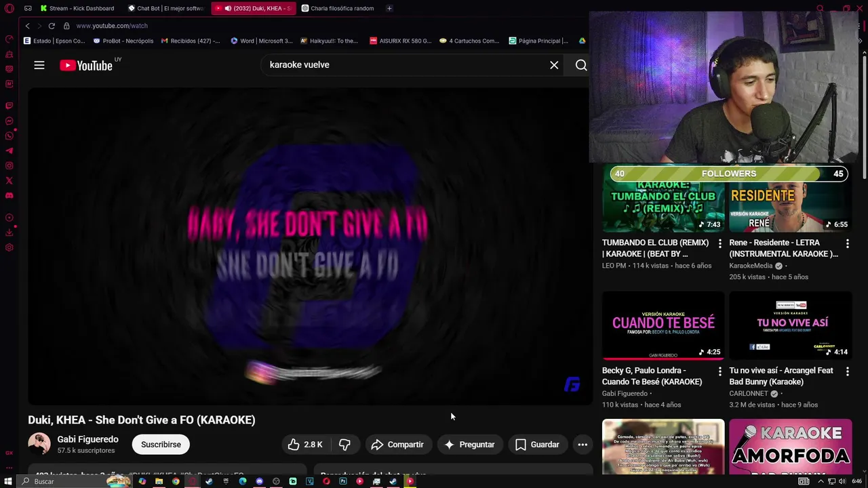This screenshot has width=868, height=488.
Task: Open Twitch in the Opera GX sidebar
Action: pos(9,106)
